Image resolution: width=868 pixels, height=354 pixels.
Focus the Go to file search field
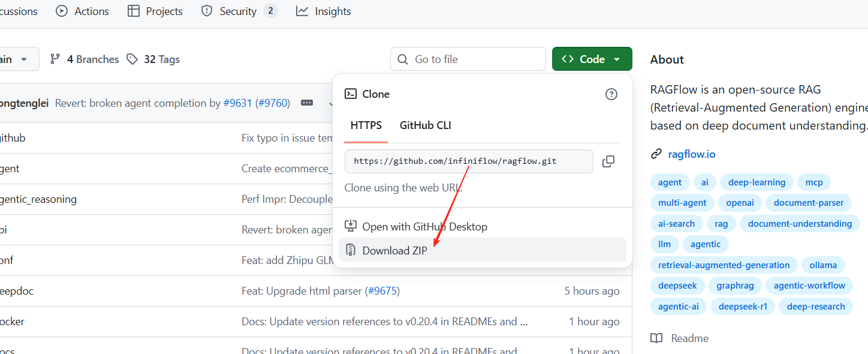pyautogui.click(x=468, y=59)
